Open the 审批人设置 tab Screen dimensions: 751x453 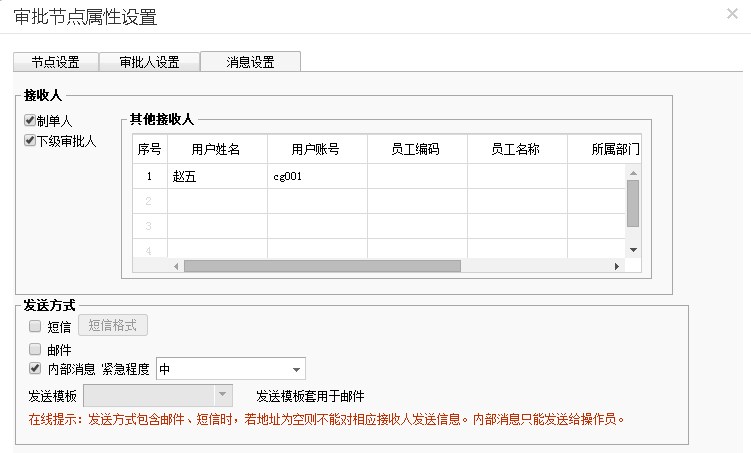(x=149, y=62)
